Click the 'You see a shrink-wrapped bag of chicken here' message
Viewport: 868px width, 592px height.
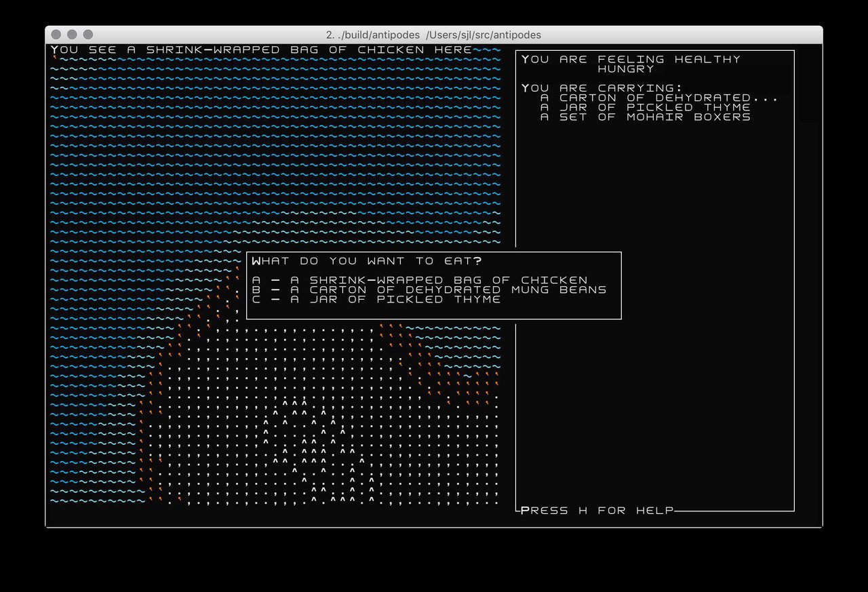[262, 50]
